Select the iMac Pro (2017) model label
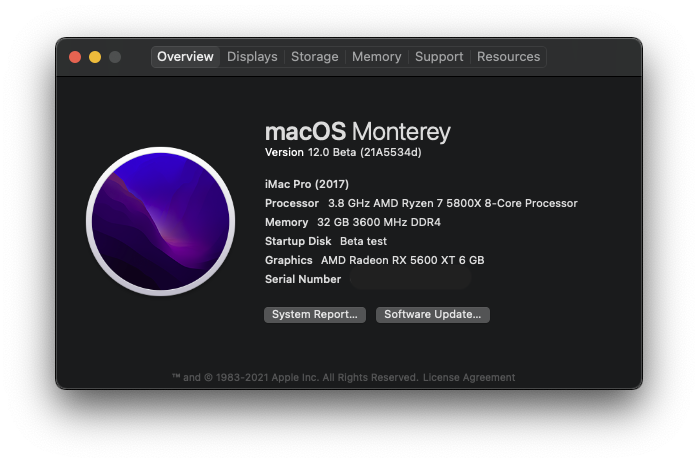Screen dimensions: 698x463 [308, 184]
